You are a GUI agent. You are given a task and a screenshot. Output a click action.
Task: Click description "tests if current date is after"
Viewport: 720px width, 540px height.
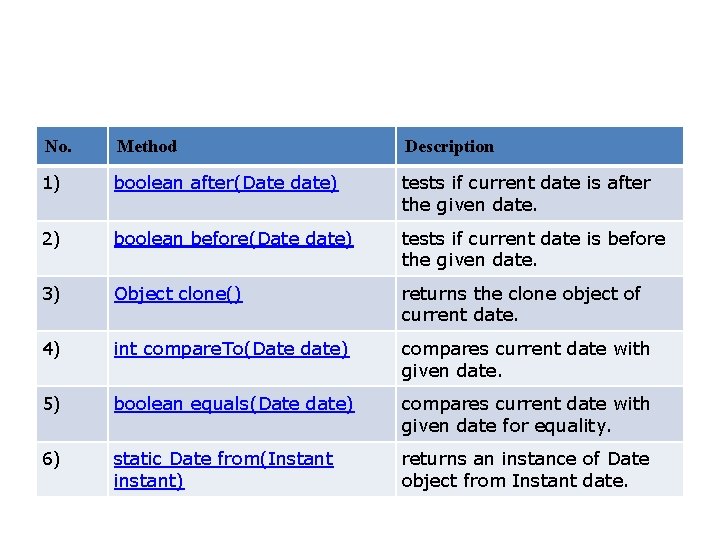525,193
